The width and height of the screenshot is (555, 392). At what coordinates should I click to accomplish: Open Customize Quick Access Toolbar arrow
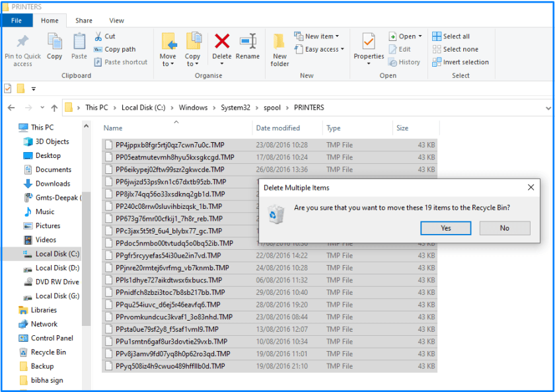[34, 89]
